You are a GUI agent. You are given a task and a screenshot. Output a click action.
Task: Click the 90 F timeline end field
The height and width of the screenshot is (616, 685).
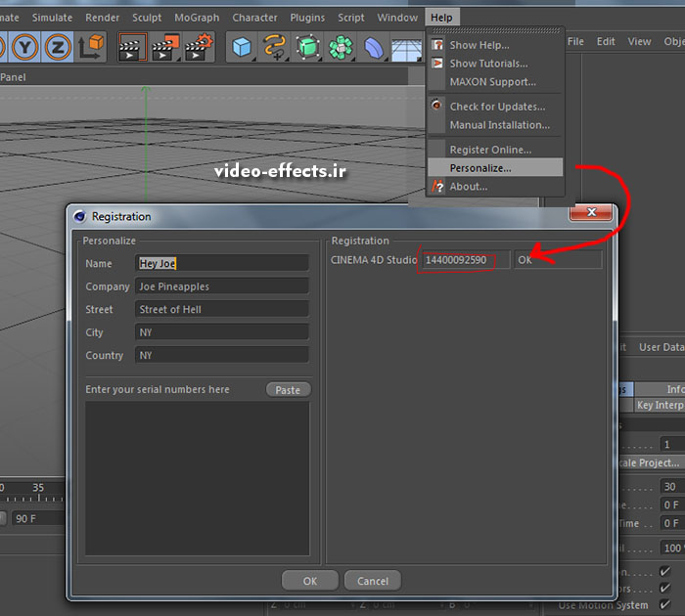(37, 518)
